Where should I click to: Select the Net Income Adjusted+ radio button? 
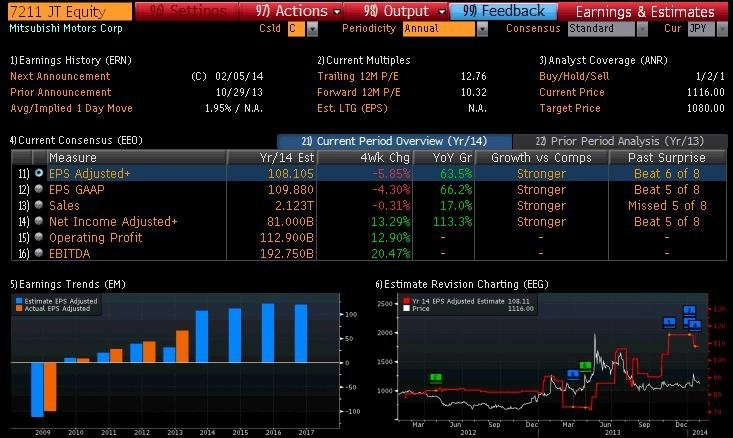pyautogui.click(x=39, y=221)
